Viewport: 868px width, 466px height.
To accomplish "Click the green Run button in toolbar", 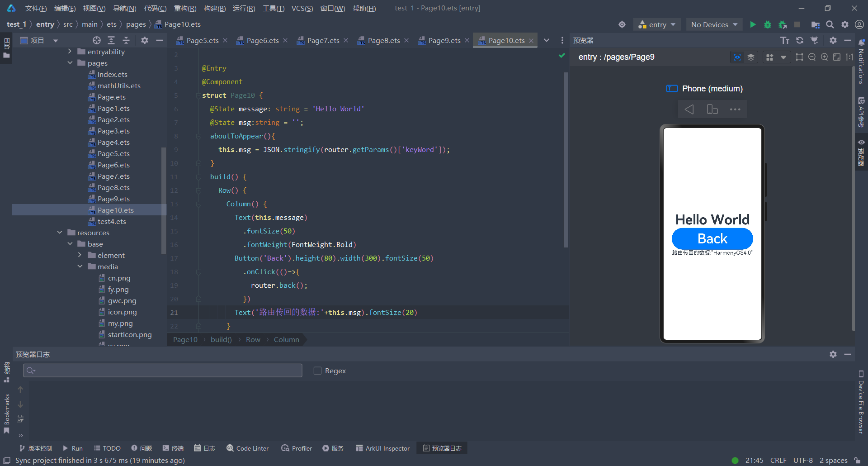I will (x=753, y=24).
